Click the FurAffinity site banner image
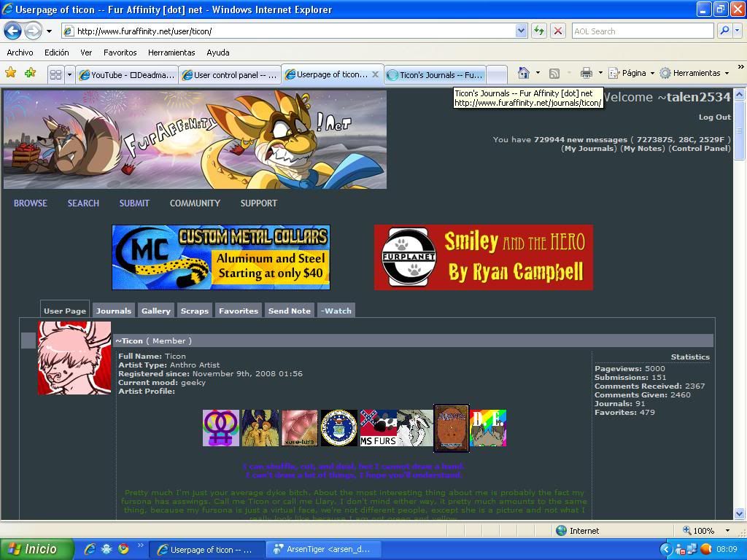Screen dimensions: 747x560 [x=195, y=139]
